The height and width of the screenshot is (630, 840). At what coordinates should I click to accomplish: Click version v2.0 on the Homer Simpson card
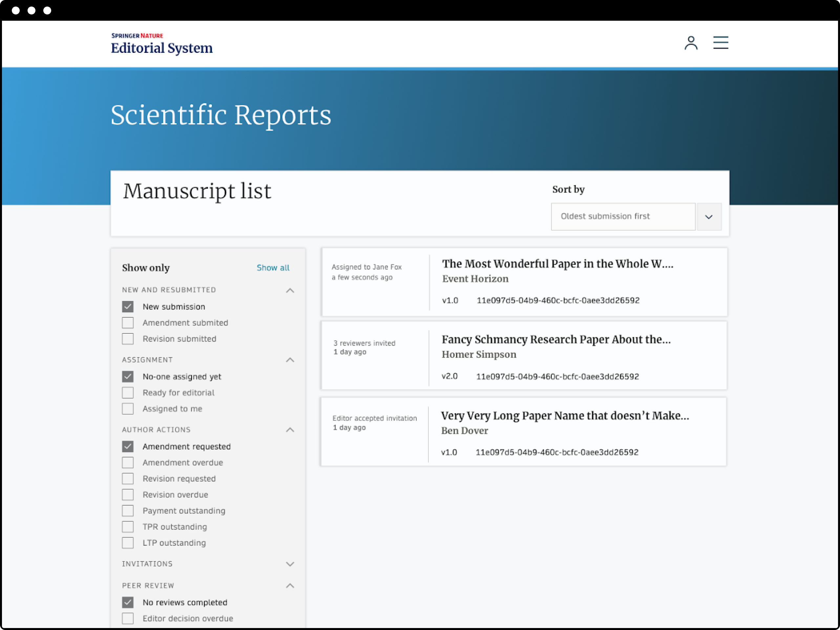click(449, 376)
